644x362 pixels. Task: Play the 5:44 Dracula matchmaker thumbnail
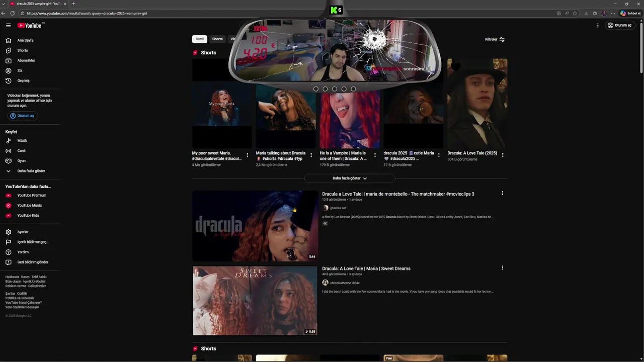pyautogui.click(x=255, y=226)
